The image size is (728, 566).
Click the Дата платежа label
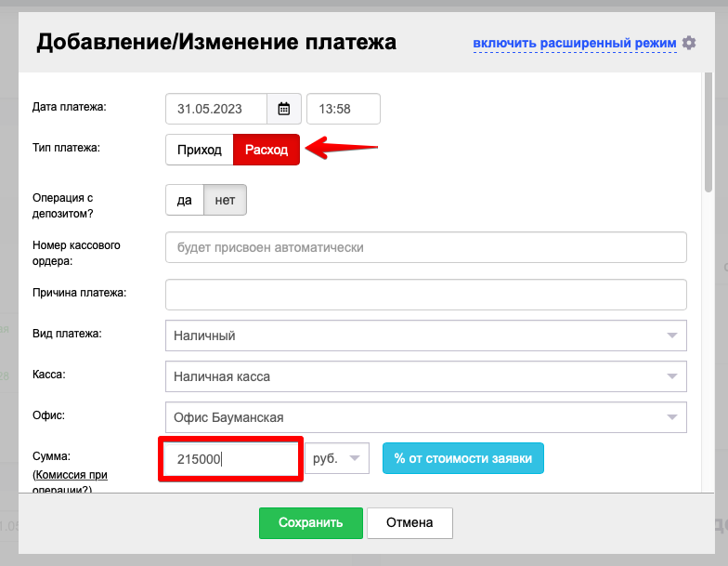point(69,107)
